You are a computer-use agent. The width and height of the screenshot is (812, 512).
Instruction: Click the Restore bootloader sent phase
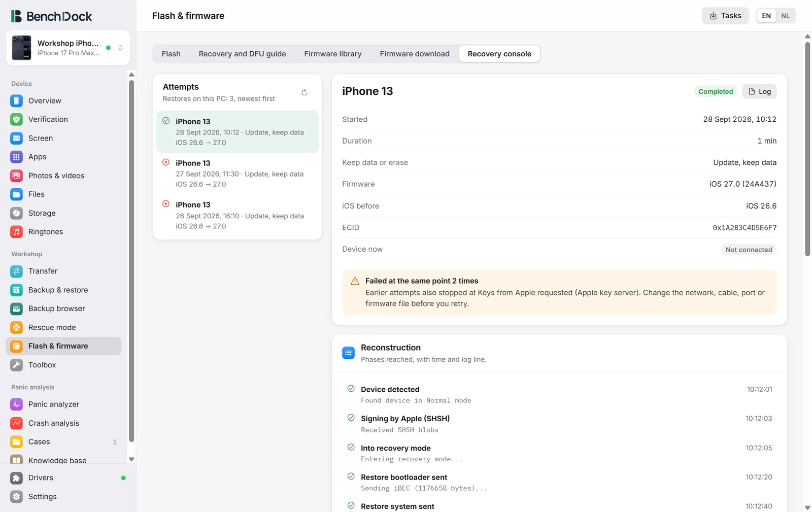point(559,483)
